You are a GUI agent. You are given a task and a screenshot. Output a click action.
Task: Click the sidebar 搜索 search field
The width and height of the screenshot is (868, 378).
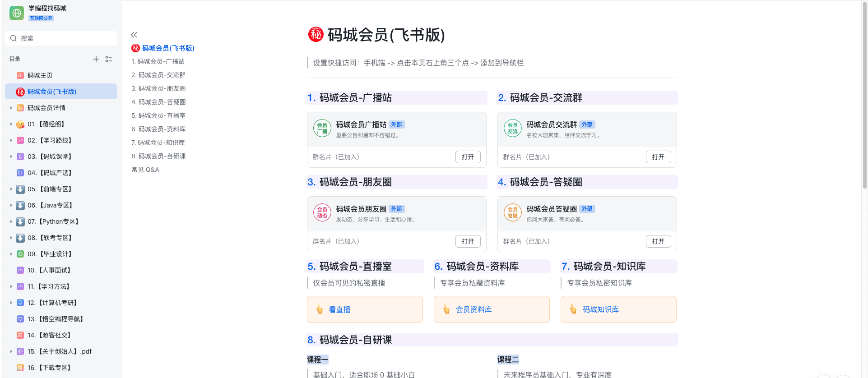click(x=61, y=38)
